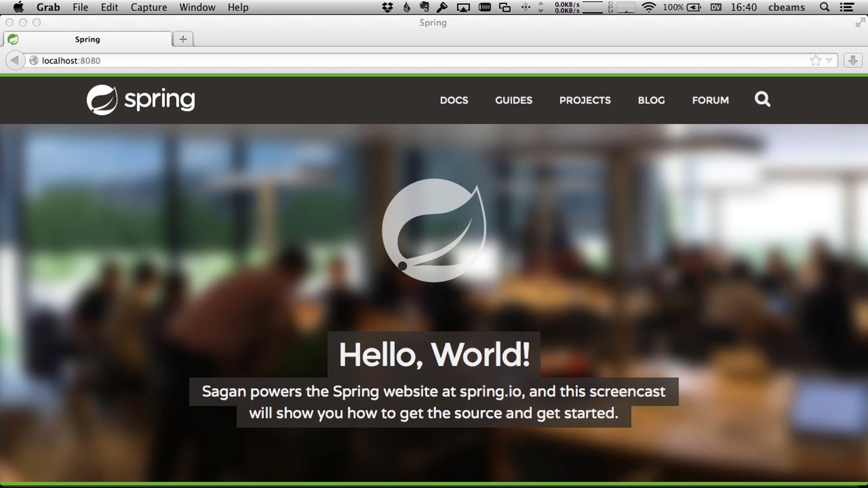The image size is (868, 488).
Task: Open Spotlight search in the menu bar
Action: [x=825, y=7]
